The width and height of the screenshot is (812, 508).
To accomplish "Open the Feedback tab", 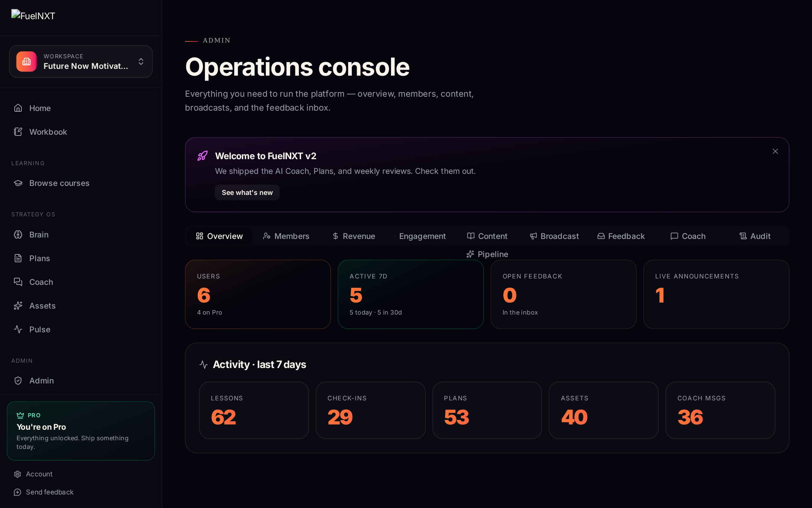I will (621, 236).
